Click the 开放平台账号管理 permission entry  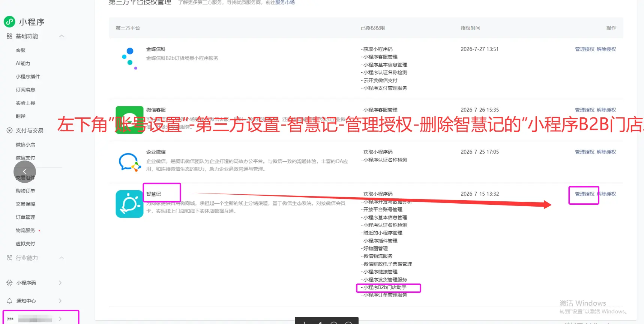tap(382, 210)
